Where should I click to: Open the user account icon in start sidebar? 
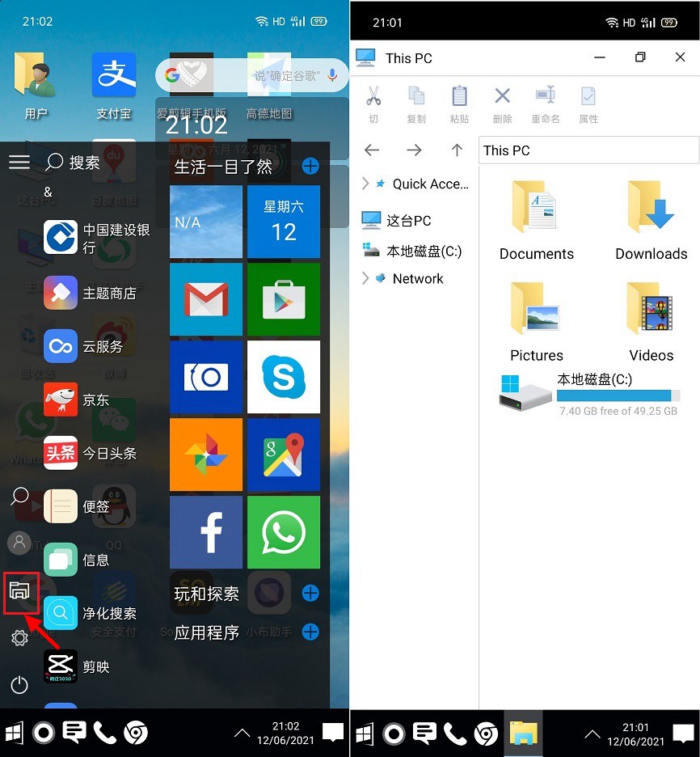coord(19,542)
